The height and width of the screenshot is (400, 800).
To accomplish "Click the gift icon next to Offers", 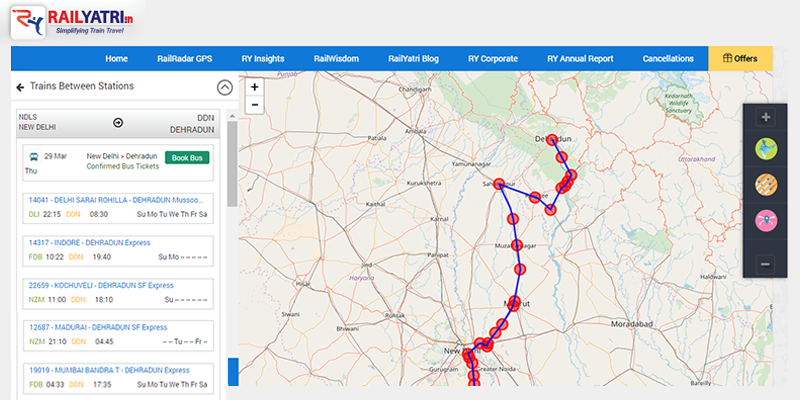I will 728,58.
